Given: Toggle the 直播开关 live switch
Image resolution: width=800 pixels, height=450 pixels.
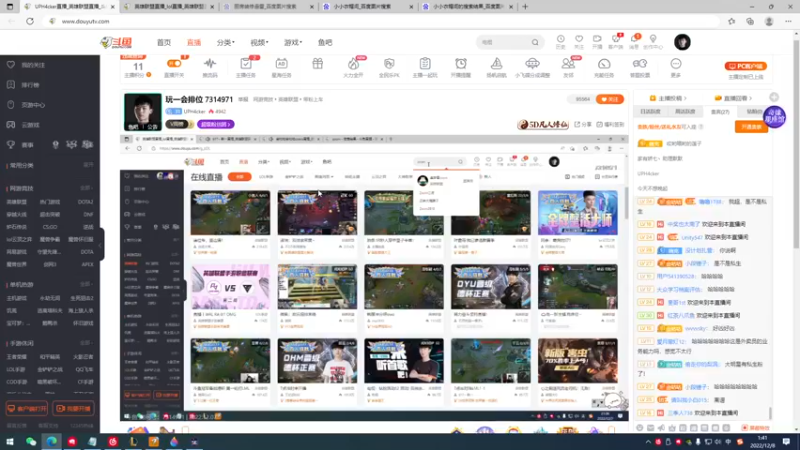Looking at the screenshot, I should point(173,64).
